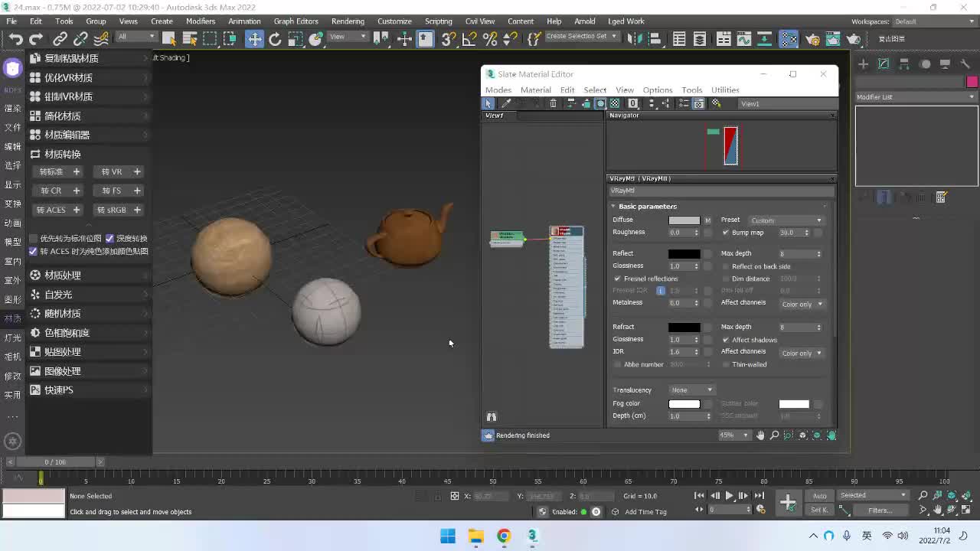Toggle the Fresnel reflections checkbox

tap(618, 279)
